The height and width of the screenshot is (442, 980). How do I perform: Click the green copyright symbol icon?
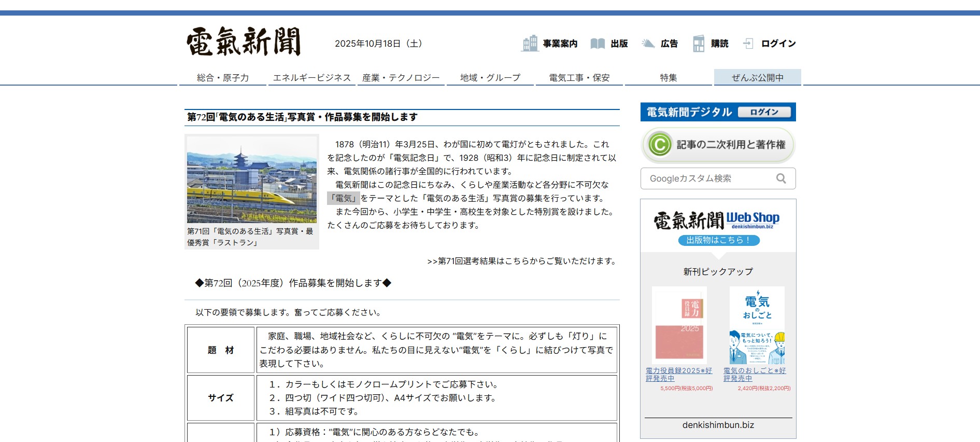click(x=660, y=145)
